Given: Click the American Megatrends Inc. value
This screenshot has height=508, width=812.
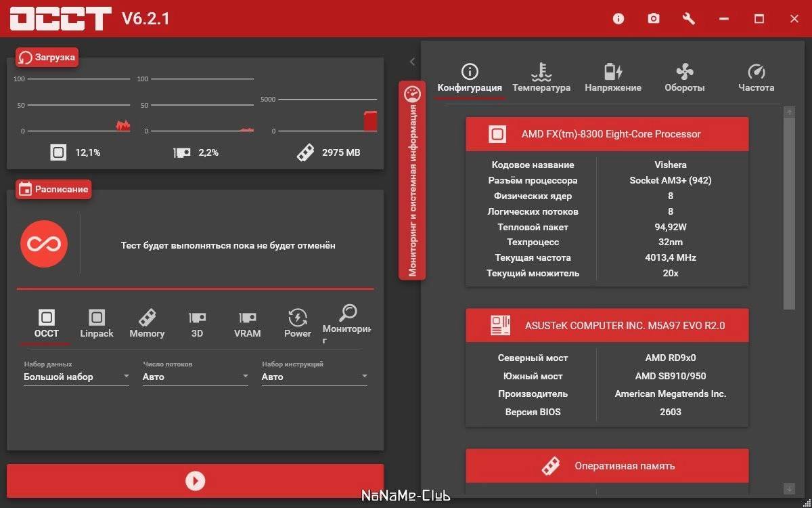Looking at the screenshot, I should click(671, 394).
